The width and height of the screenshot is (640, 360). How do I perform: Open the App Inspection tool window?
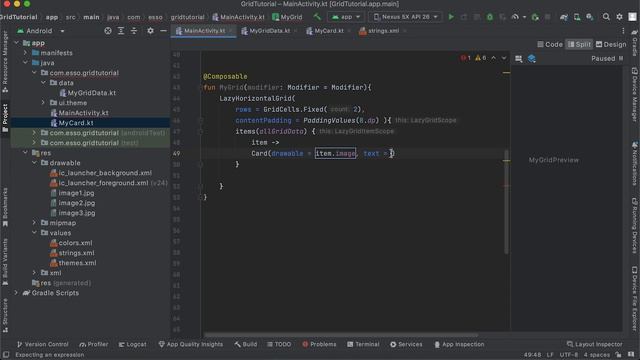coord(459,344)
